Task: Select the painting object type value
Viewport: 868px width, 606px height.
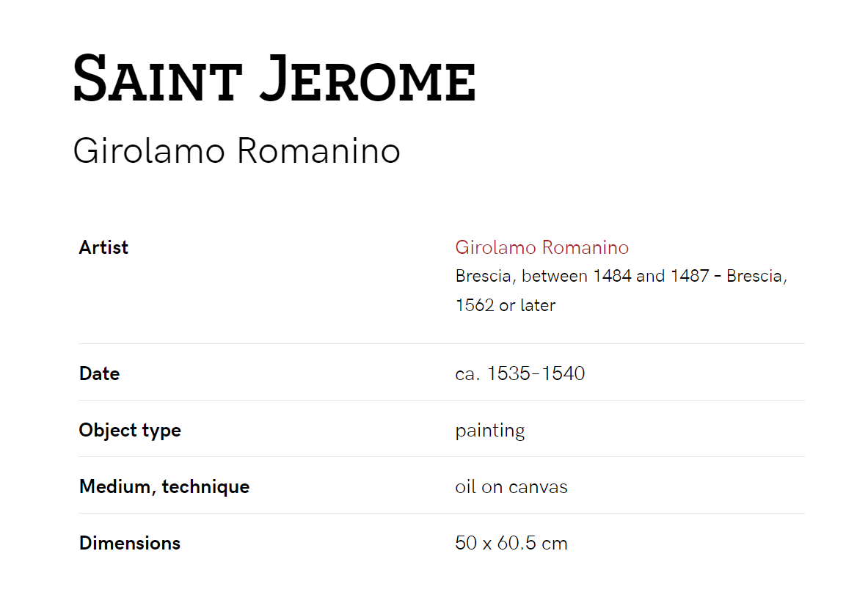Action: [x=490, y=431]
